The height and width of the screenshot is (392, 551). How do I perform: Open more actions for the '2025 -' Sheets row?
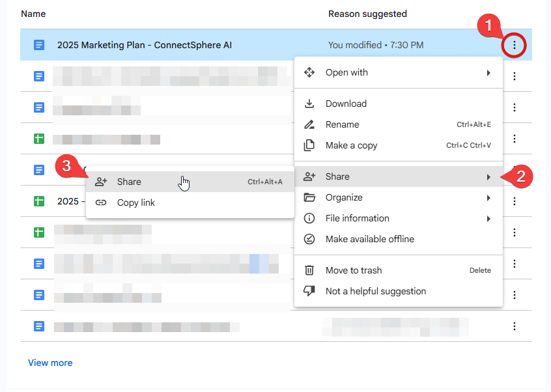tap(514, 201)
